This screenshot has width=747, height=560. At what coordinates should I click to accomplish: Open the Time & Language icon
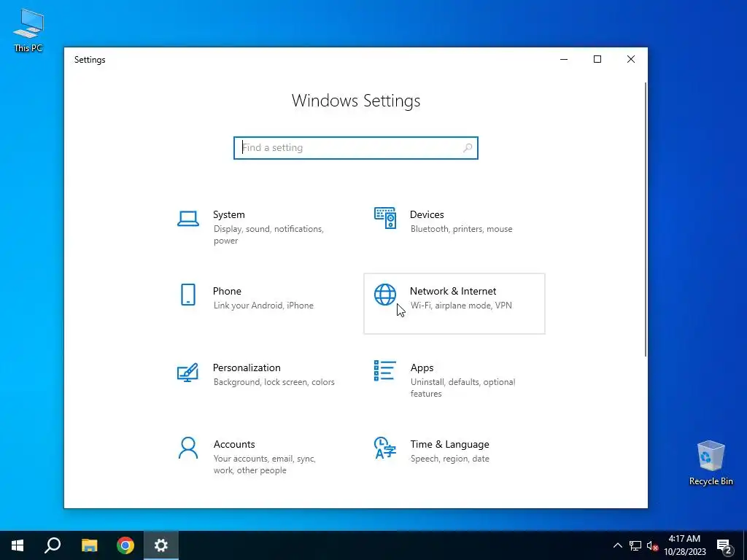385,448
